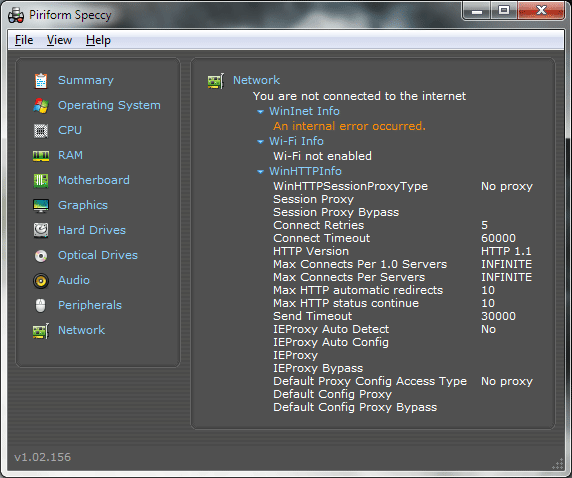Screen dimensions: 572x478
Task: Click the RAM module icon
Action: pos(41,156)
